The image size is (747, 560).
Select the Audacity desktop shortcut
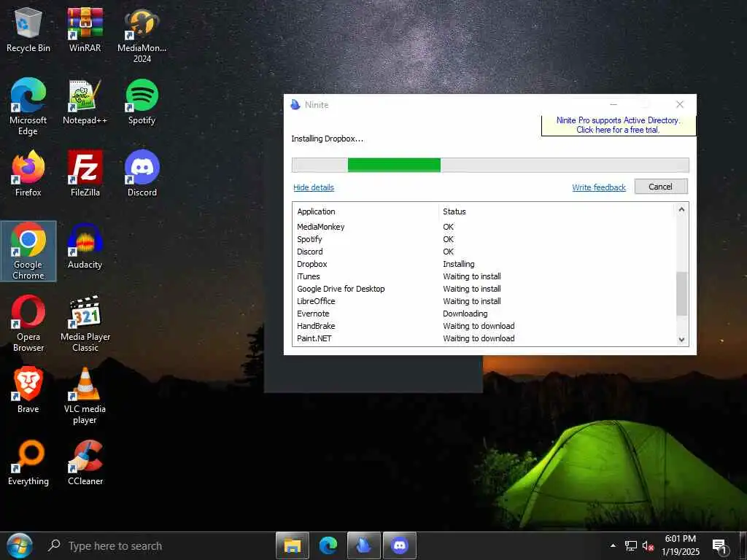point(85,246)
